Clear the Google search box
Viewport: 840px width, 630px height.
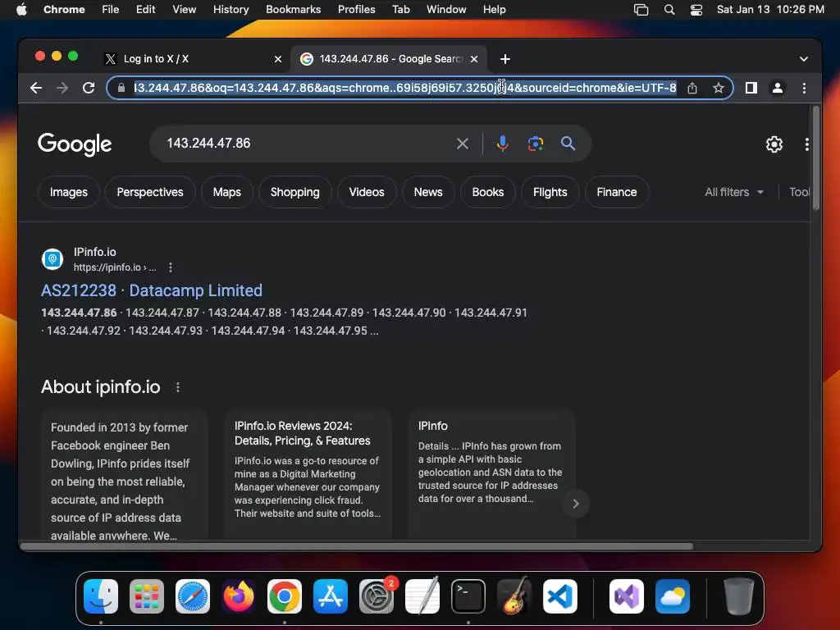click(463, 144)
